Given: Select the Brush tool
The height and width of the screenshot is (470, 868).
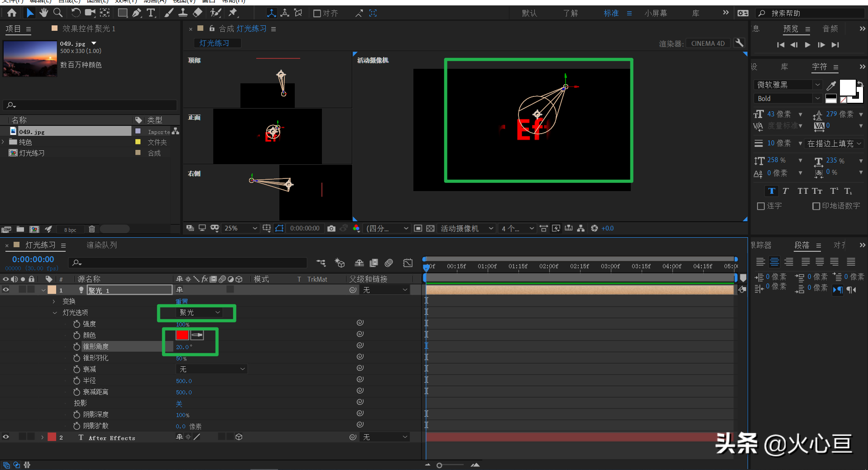Looking at the screenshot, I should 169,13.
